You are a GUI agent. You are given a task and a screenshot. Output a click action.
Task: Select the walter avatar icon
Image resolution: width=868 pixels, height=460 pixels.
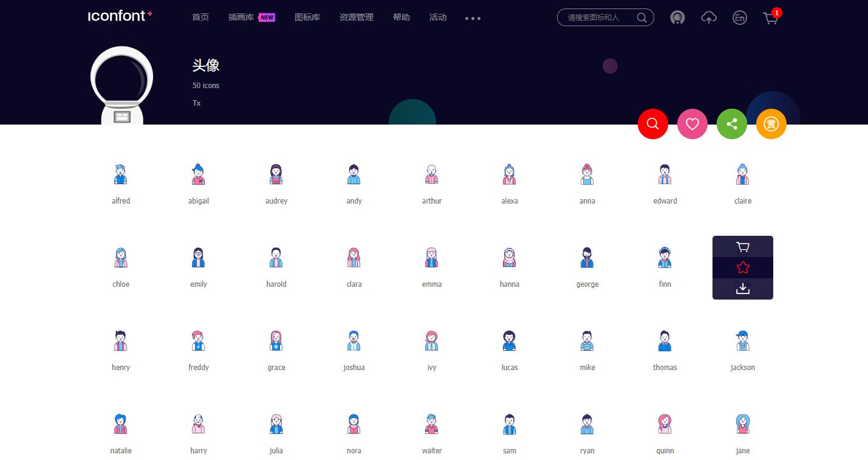click(x=432, y=424)
